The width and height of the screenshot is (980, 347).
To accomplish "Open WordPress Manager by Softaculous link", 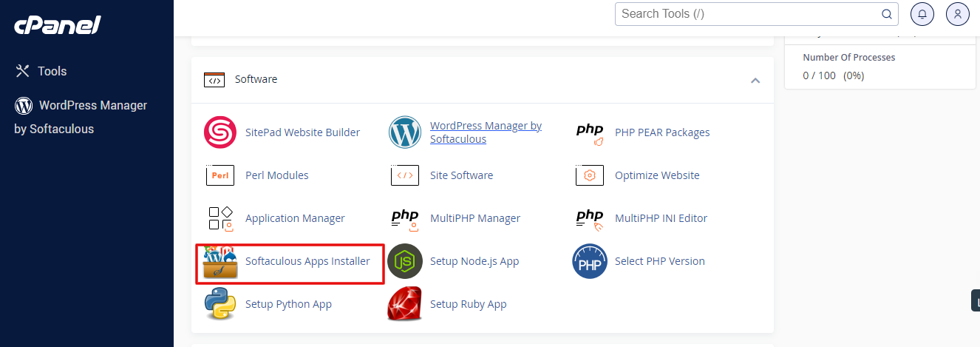I will point(486,132).
